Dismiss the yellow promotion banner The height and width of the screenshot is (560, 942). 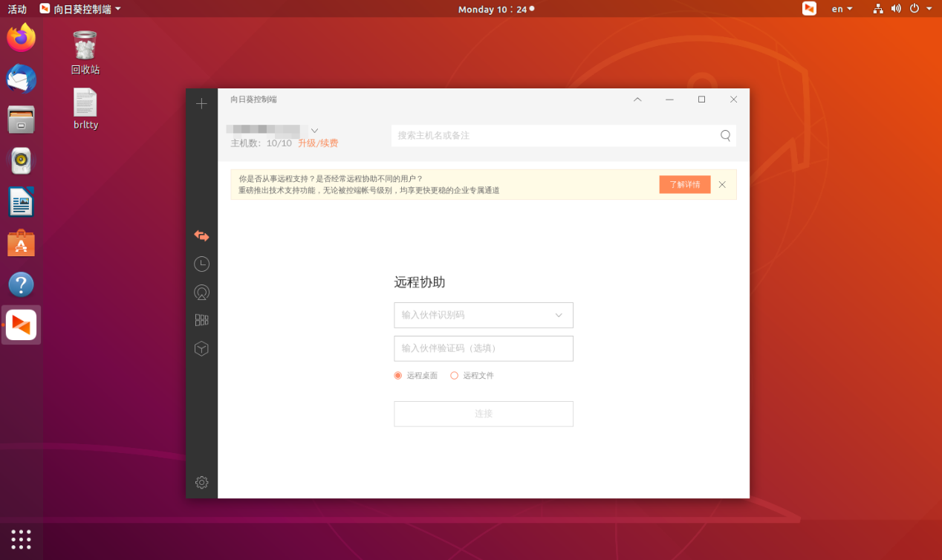pyautogui.click(x=722, y=184)
